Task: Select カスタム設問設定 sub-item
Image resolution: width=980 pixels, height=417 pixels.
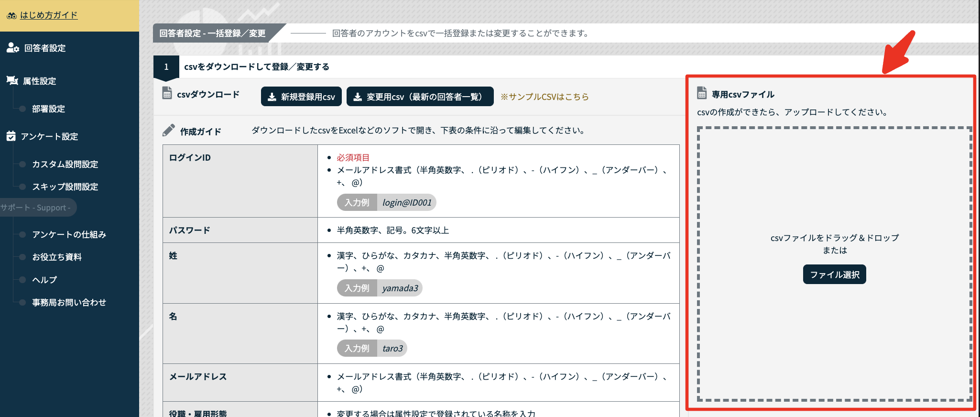Action: click(65, 165)
